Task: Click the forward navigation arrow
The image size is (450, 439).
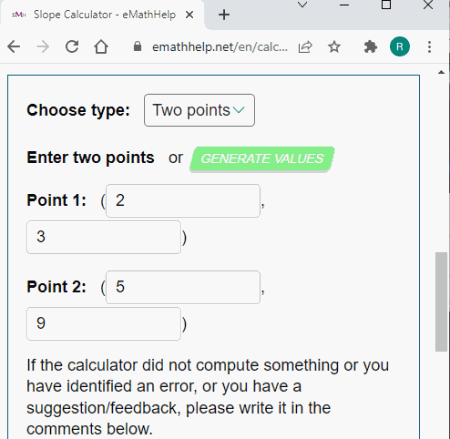Action: [x=43, y=47]
